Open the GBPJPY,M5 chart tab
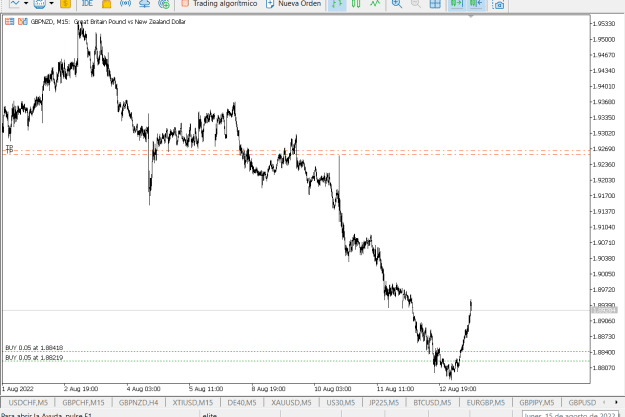The height and width of the screenshot is (417, 625). click(x=537, y=403)
